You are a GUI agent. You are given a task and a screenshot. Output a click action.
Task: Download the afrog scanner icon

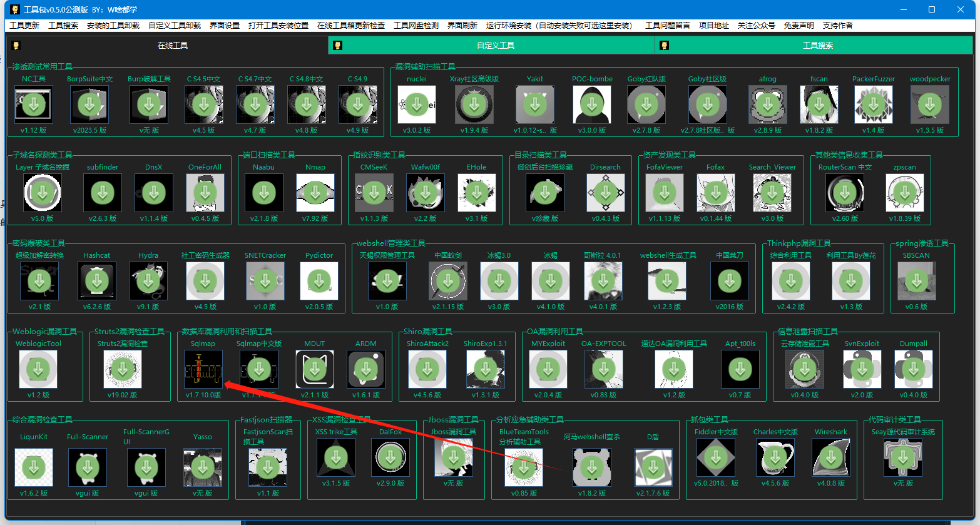point(768,104)
